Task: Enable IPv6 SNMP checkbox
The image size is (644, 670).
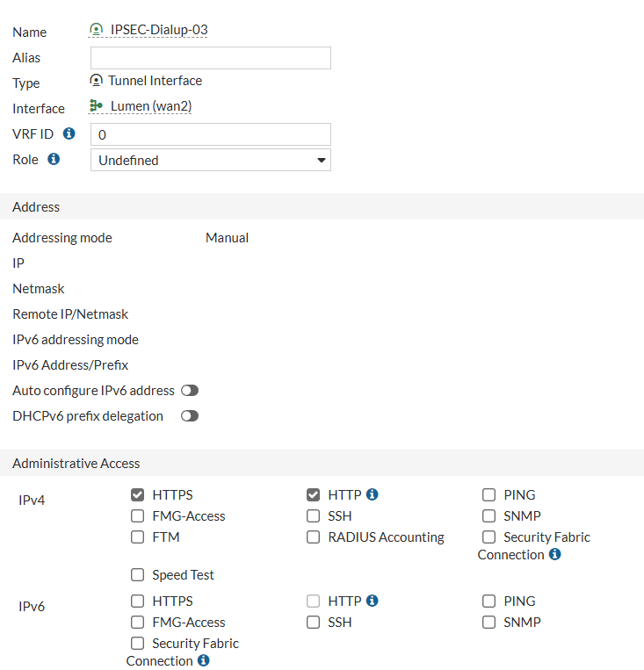Action: [488, 623]
